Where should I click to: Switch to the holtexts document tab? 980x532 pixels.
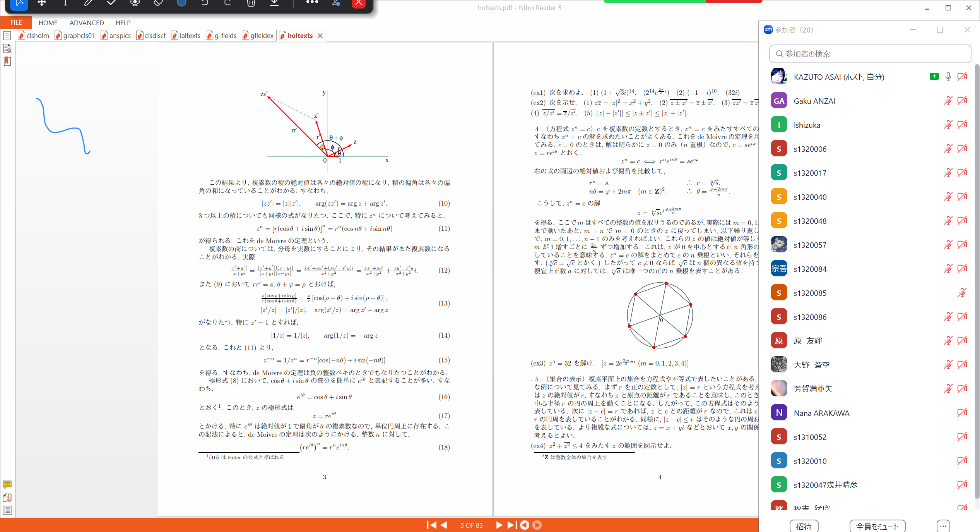(x=300, y=35)
